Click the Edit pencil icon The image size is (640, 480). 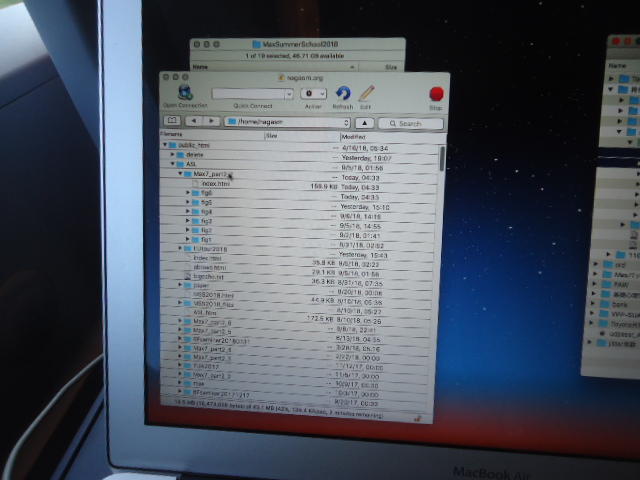click(x=367, y=93)
